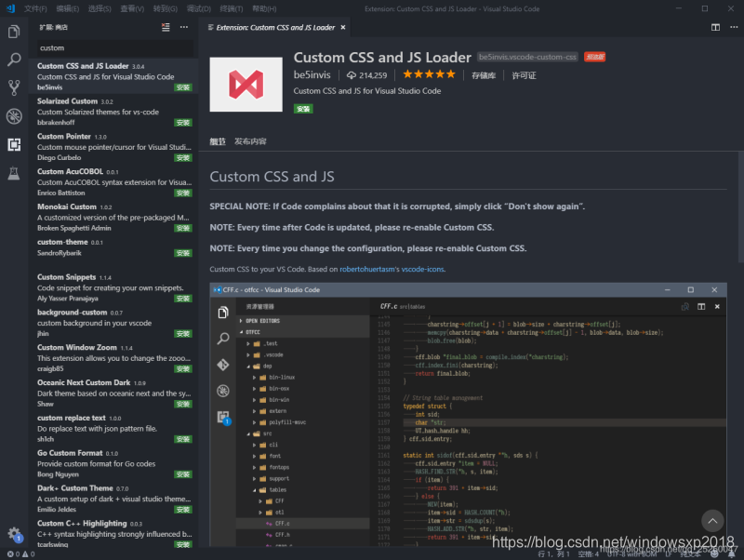Screen dimensions: 744x560
Task: Open the Source Control view
Action: 14,87
